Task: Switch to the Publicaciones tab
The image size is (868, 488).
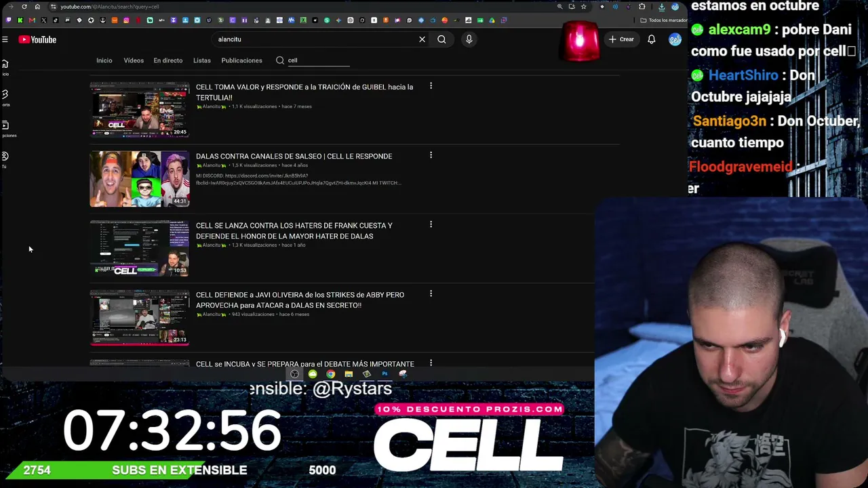Action: [x=241, y=60]
